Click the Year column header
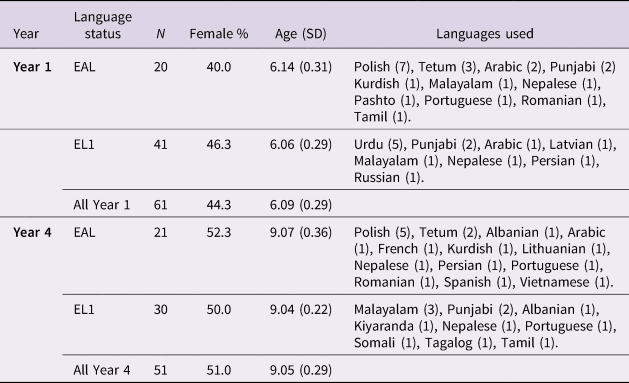Screen dimensions: 629x383 point(26,34)
